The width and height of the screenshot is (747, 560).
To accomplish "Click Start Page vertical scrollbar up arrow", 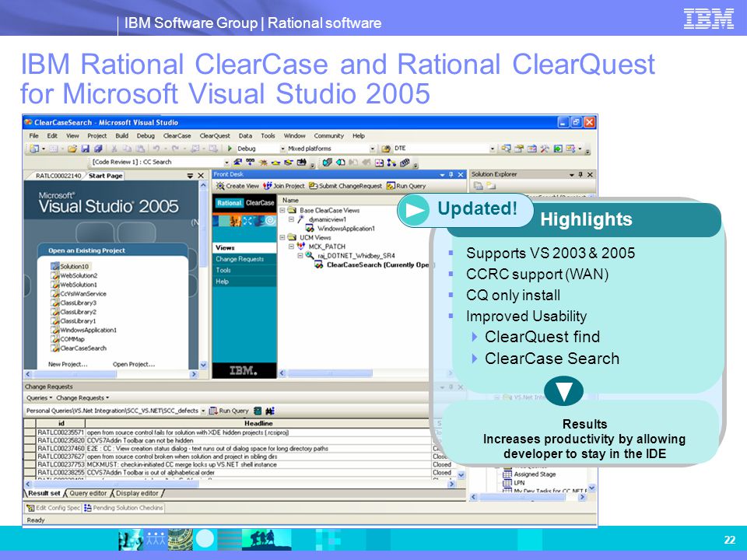I will (203, 185).
